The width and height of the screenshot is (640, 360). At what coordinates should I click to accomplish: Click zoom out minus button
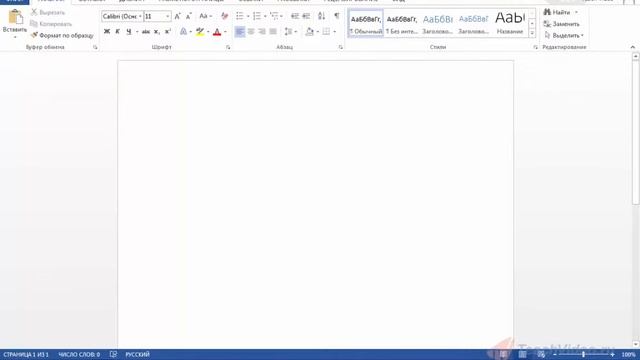pos(555,354)
